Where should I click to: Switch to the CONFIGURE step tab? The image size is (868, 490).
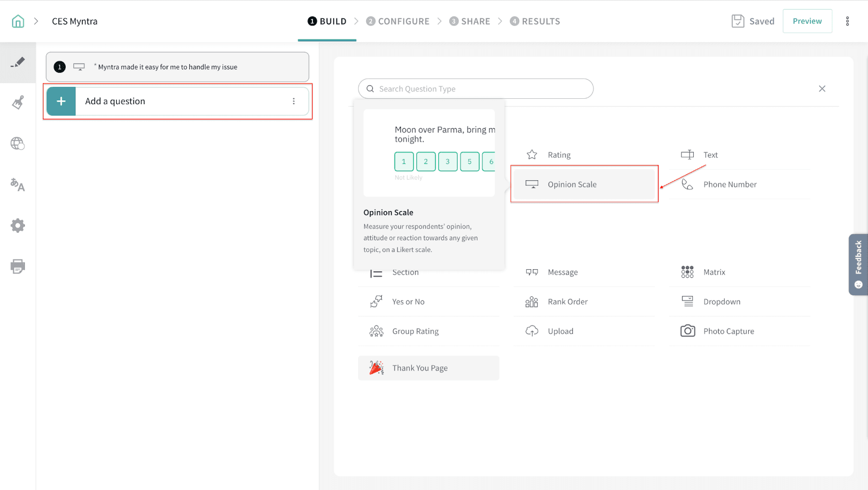click(x=398, y=21)
